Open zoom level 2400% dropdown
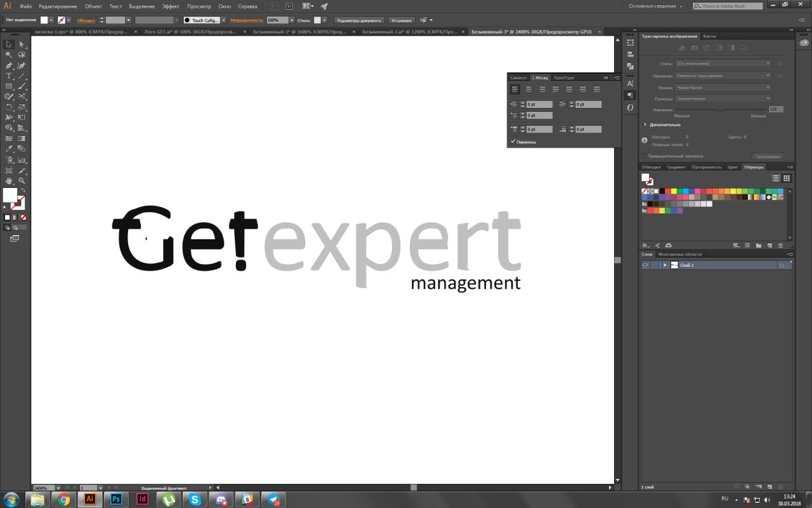The height and width of the screenshot is (508, 812). click(59, 488)
